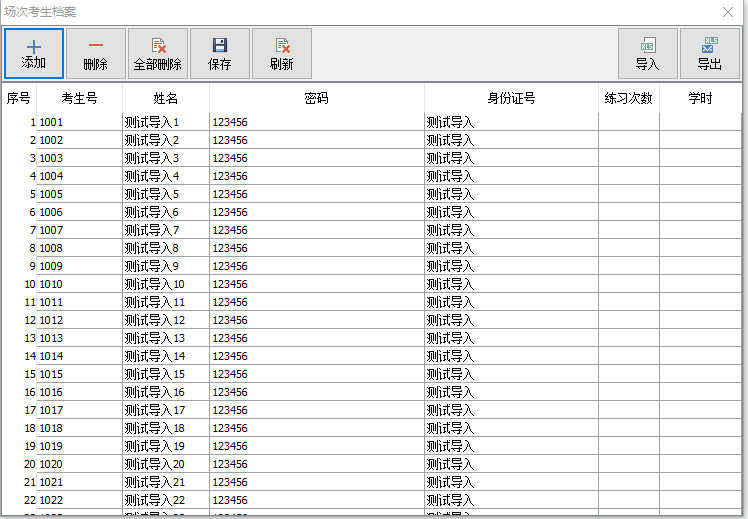Image resolution: width=748 pixels, height=519 pixels.
Task: Close the 场次考生档案 window
Action: (728, 12)
